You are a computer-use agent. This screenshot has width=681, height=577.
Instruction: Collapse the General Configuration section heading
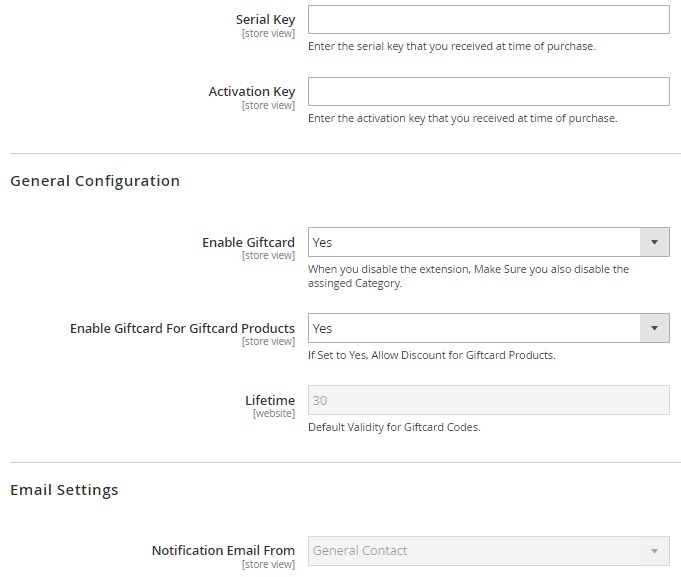(95, 181)
